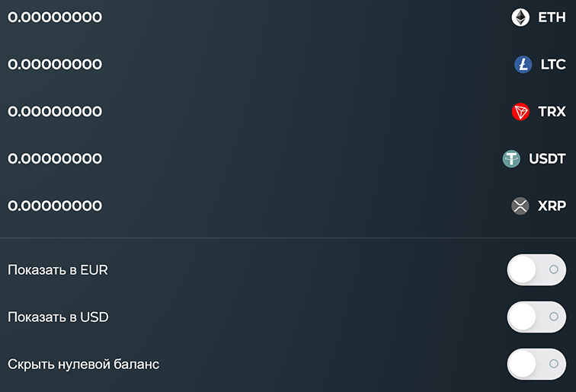Turn on the Показать в USD switch
This screenshot has width=576, height=392.
click(x=536, y=317)
